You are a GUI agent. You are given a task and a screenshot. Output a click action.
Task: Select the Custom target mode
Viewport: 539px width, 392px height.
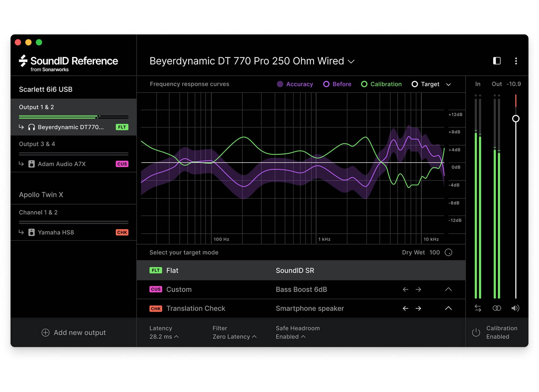click(179, 289)
